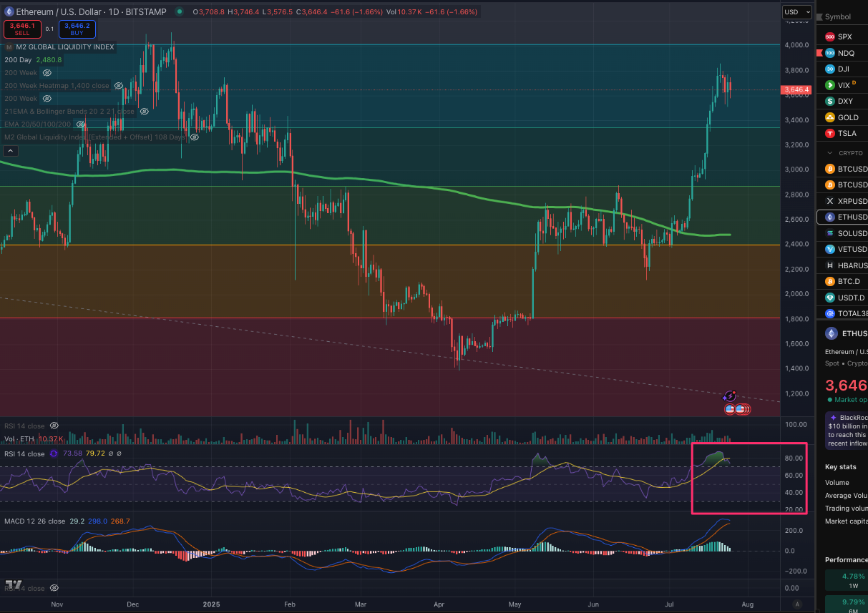The width and height of the screenshot is (868, 613).
Task: Click the 3,646.4 current price axis label
Action: pyautogui.click(x=797, y=89)
